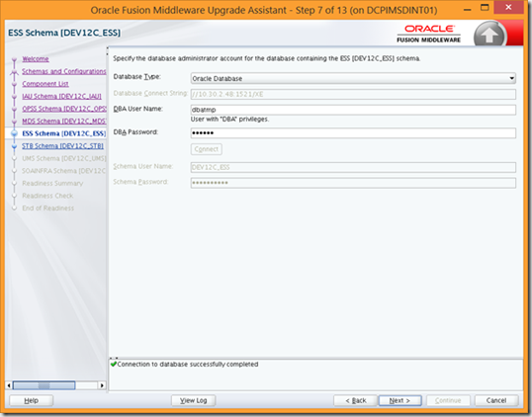Click the Schema Password field
This screenshot has width=532, height=417.
coord(353,183)
